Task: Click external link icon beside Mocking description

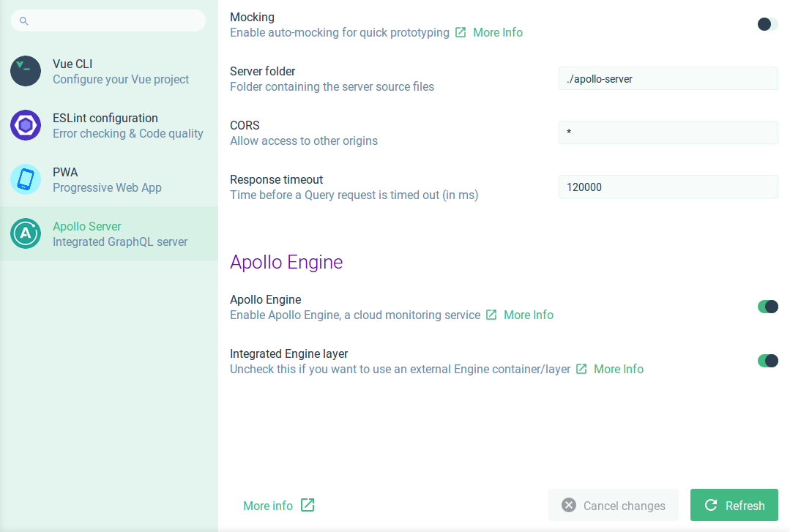Action: tap(461, 32)
